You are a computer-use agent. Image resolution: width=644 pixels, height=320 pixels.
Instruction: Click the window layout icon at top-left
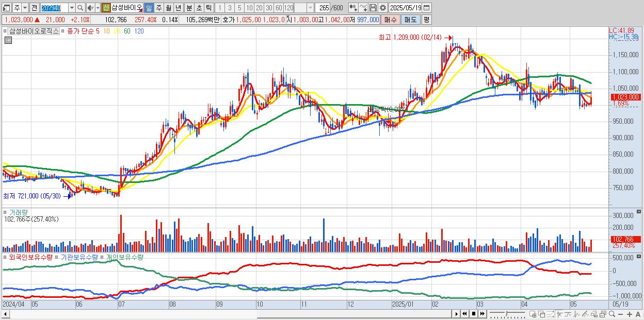pos(7,8)
